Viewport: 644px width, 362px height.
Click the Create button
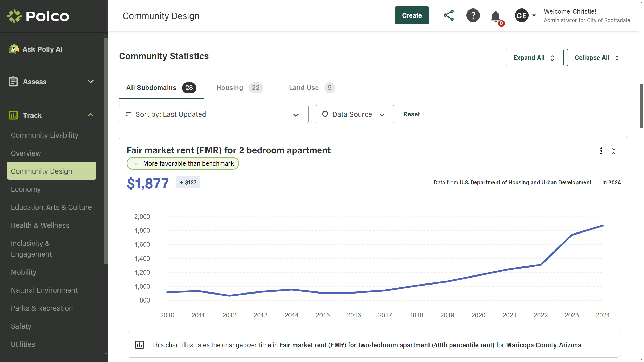[411, 15]
